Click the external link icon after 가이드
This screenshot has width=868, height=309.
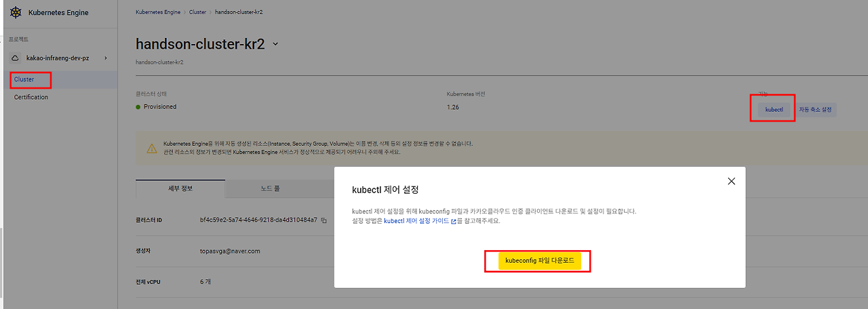click(x=454, y=221)
